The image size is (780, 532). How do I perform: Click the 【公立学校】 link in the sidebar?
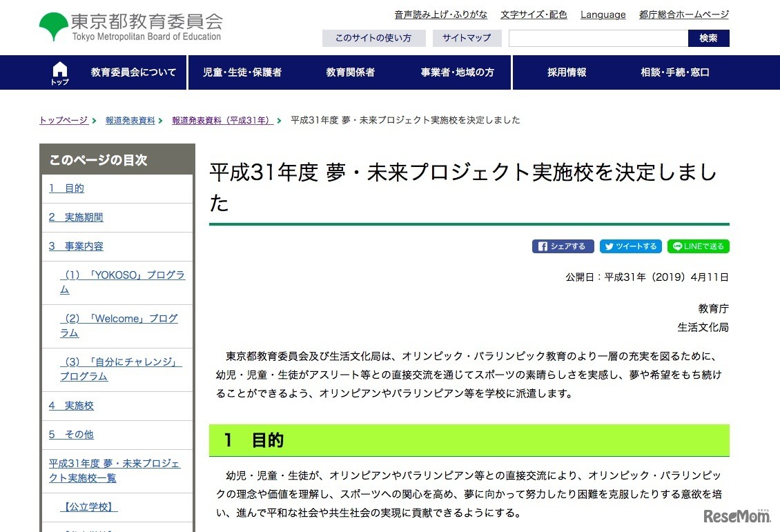click(88, 506)
